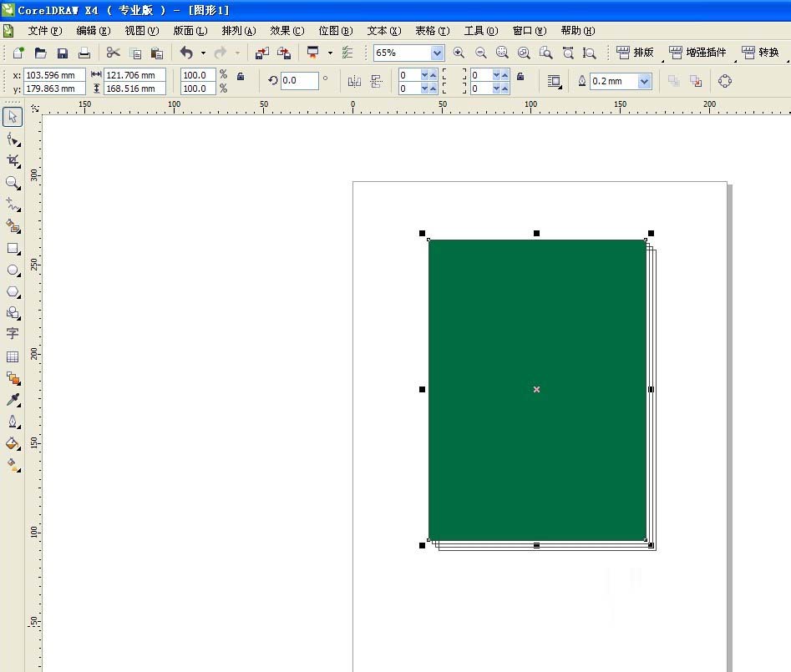Screen dimensions: 791x672
Task: Expand the undo history dropdown arrow
Action: pyautogui.click(x=203, y=53)
